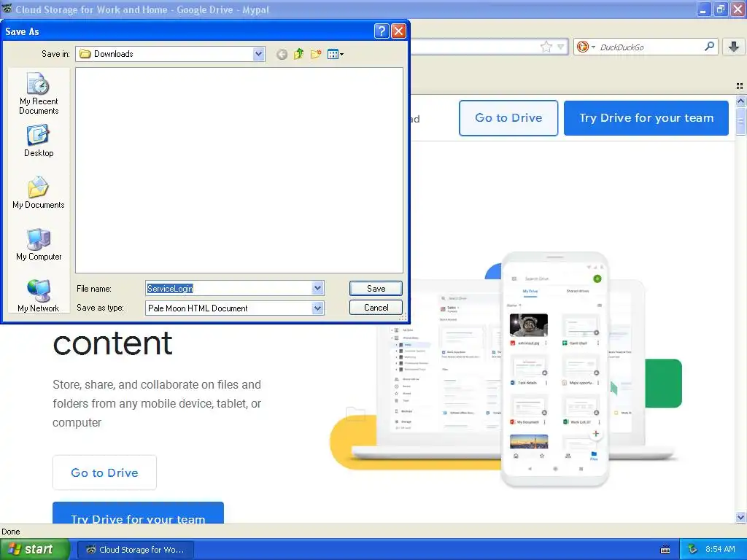This screenshot has width=747, height=560.
Task: Click the system tray network icon
Action: coord(693,549)
